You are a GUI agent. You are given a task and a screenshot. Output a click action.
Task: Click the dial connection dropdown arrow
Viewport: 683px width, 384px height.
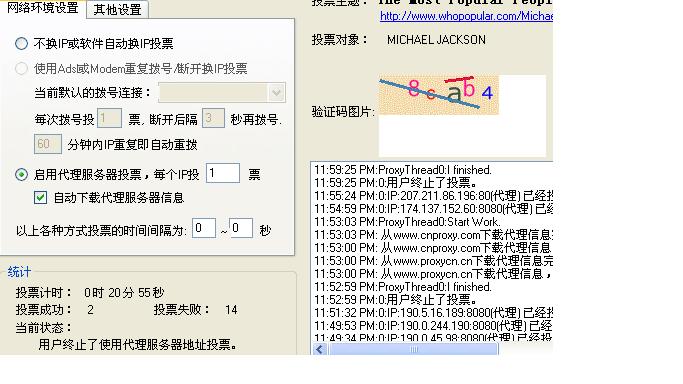[276, 92]
